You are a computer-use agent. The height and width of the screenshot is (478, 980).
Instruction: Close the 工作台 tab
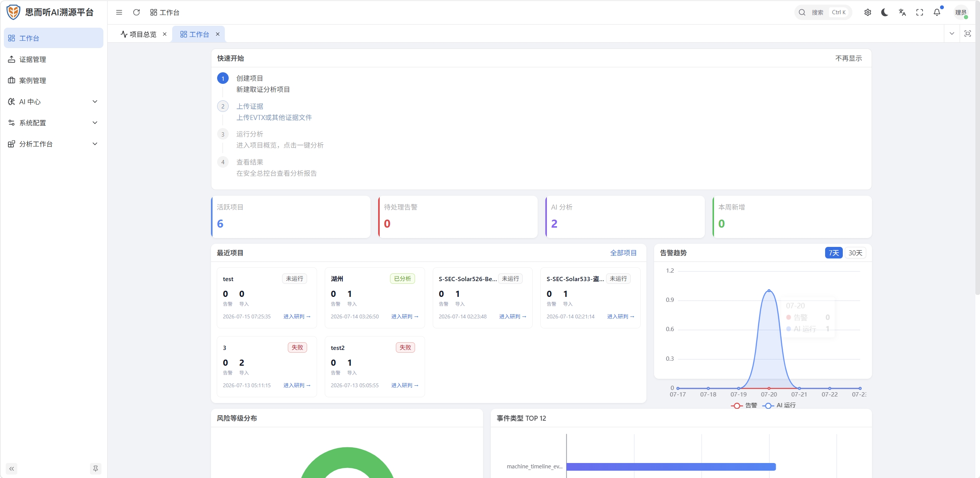click(x=218, y=34)
